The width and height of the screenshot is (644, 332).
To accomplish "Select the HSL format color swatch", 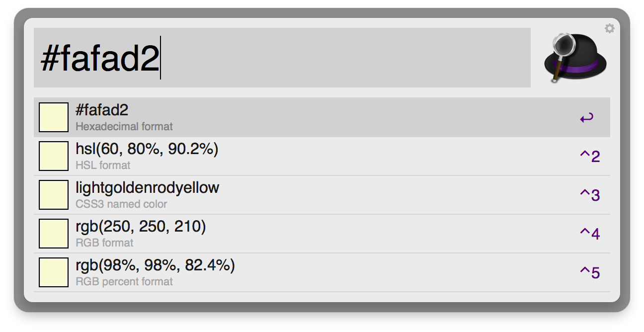I will click(54, 156).
